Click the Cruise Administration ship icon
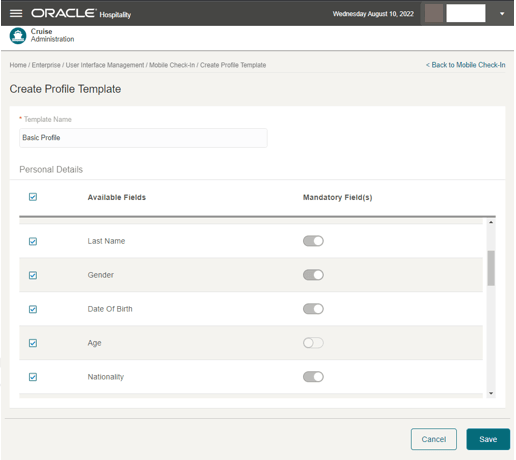This screenshot has height=460, width=516. pos(18,36)
